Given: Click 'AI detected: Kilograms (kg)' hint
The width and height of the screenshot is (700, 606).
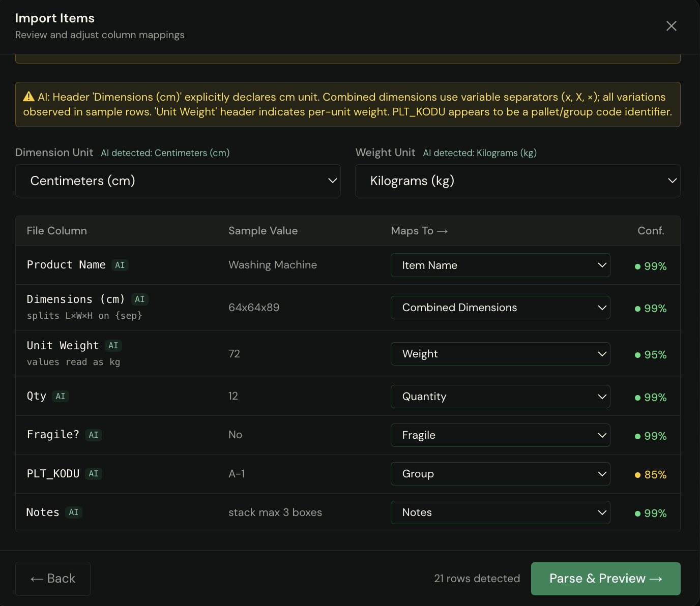Looking at the screenshot, I should 480,153.
